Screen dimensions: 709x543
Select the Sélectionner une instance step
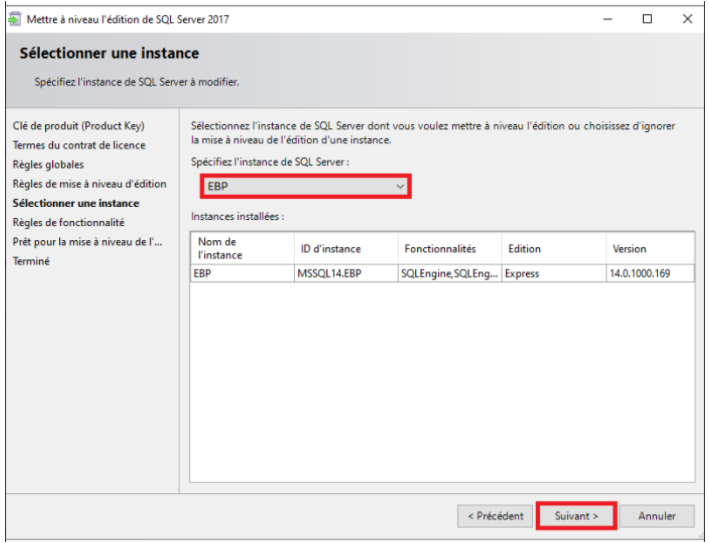pos(76,203)
